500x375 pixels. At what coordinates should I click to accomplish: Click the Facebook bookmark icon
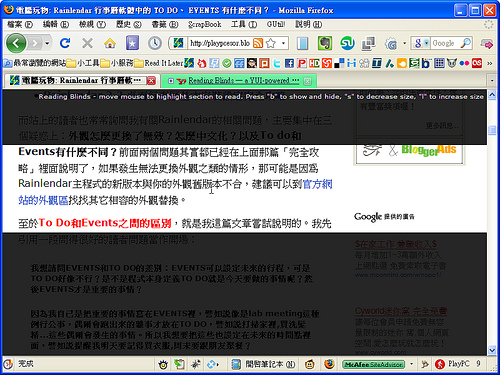coord(289,63)
